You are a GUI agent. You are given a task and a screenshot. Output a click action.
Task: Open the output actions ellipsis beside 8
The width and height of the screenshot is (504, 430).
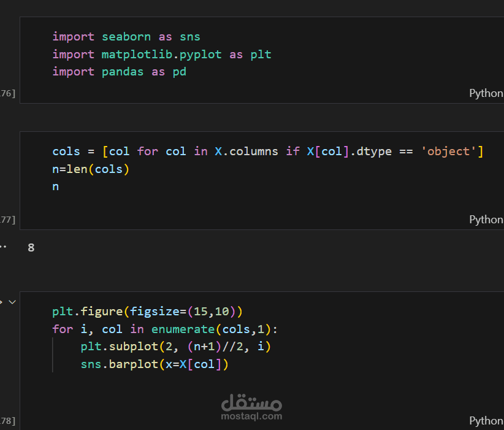3,247
